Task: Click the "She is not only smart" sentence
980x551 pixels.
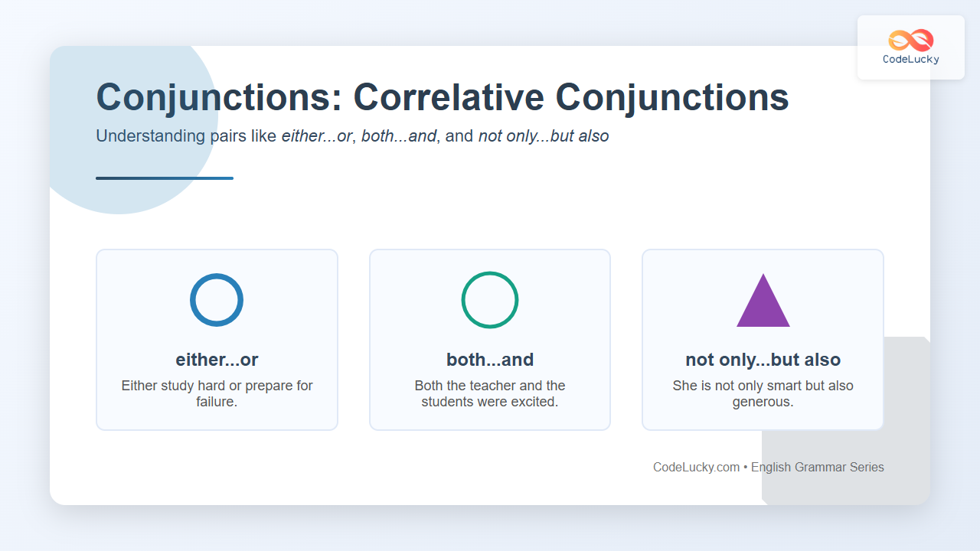Action: pyautogui.click(x=763, y=393)
